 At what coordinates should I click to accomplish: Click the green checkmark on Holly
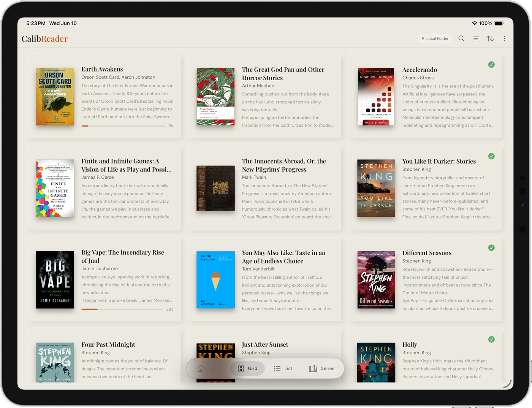tap(491, 340)
